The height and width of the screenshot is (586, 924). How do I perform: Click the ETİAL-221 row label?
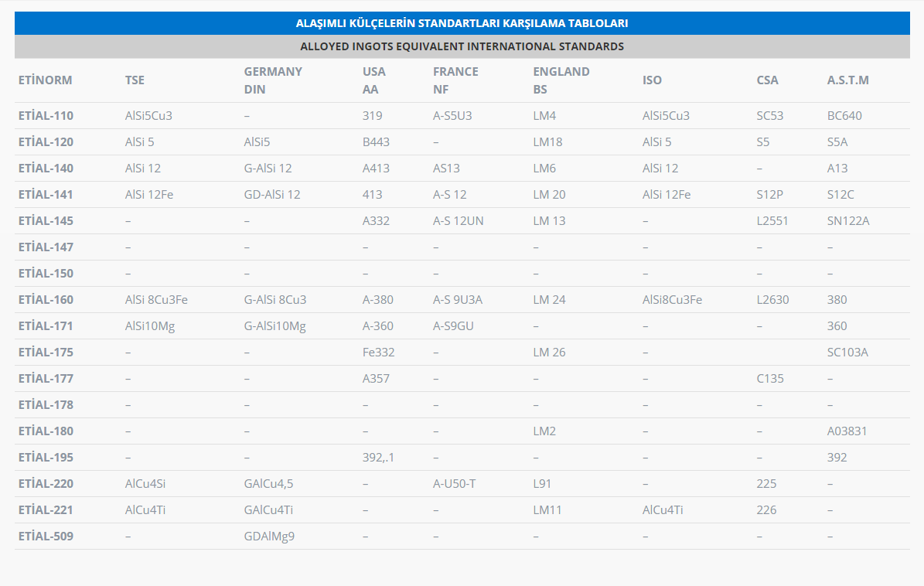coord(46,510)
